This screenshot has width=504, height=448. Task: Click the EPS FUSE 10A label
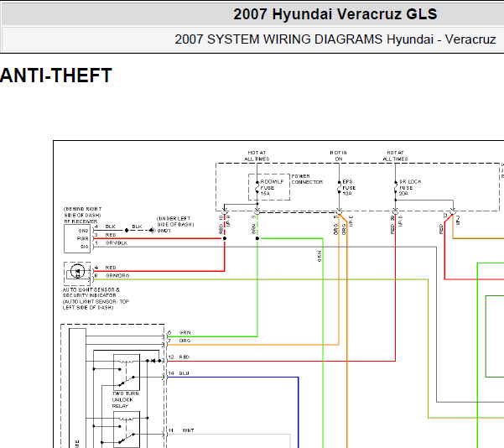pyautogui.click(x=349, y=187)
